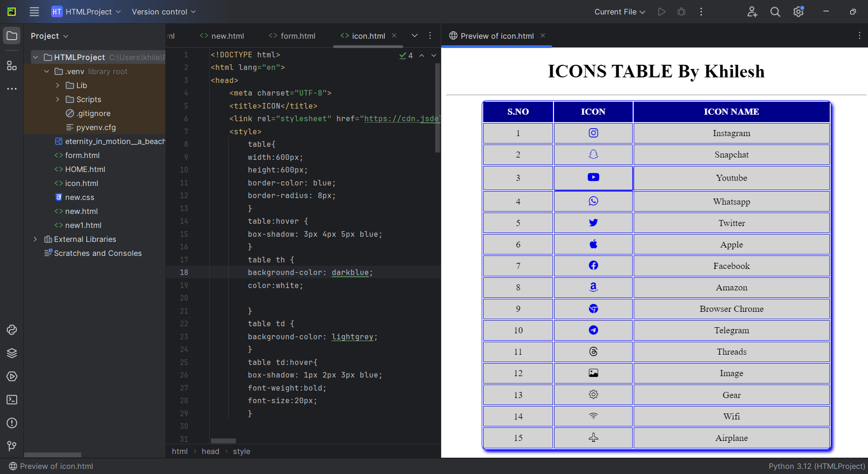The height and width of the screenshot is (474, 868).
Task: Go to next highlighted problem arrow
Action: 434,55
